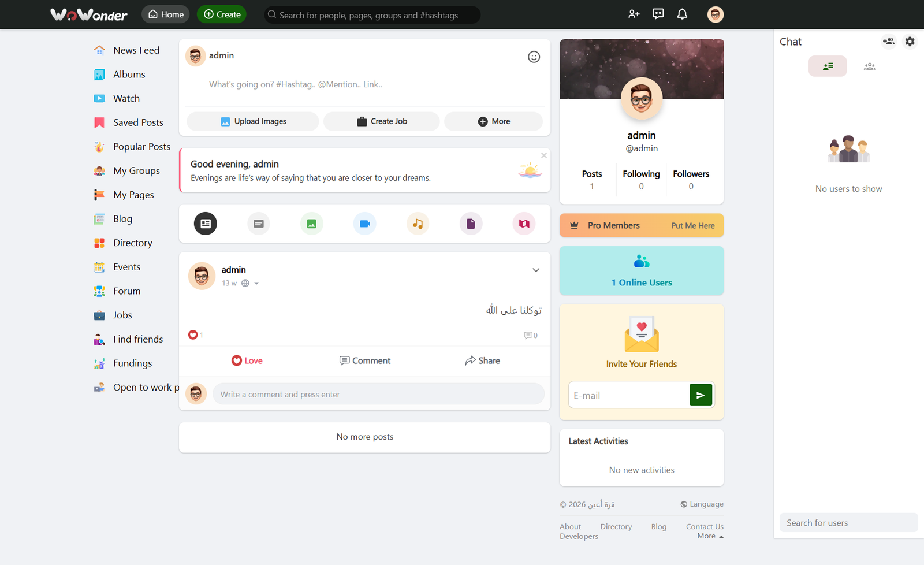Open chat settings gear icon
The image size is (924, 565).
click(910, 42)
